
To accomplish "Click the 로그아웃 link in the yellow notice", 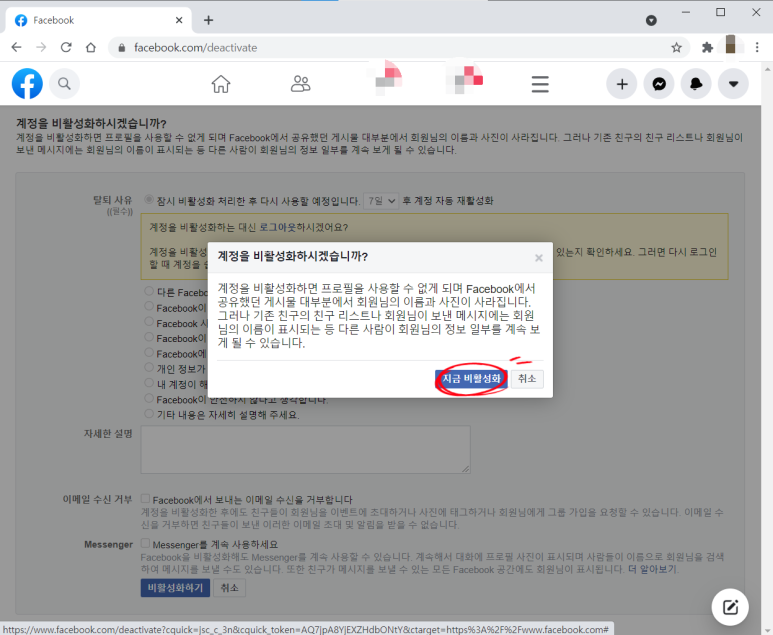I will pos(278,227).
